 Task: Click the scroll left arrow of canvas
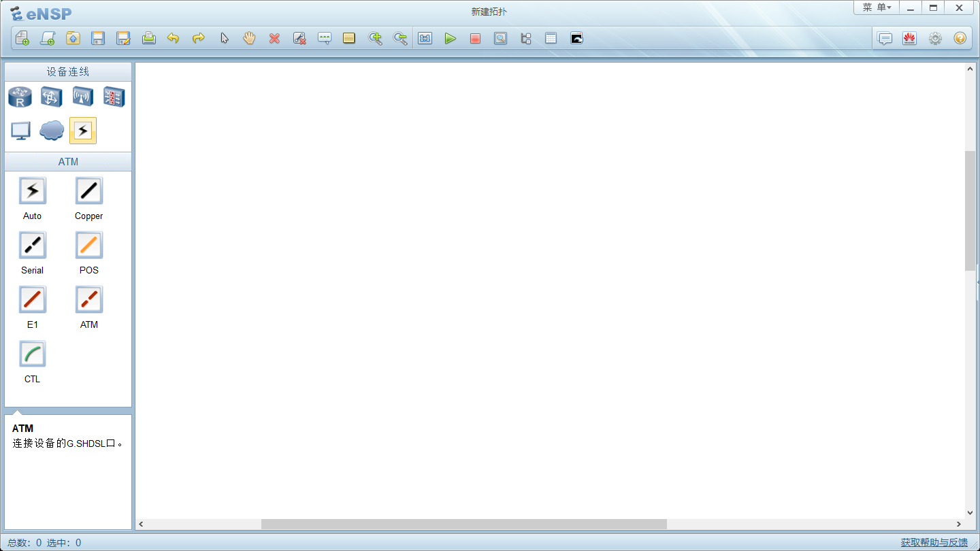(x=142, y=524)
